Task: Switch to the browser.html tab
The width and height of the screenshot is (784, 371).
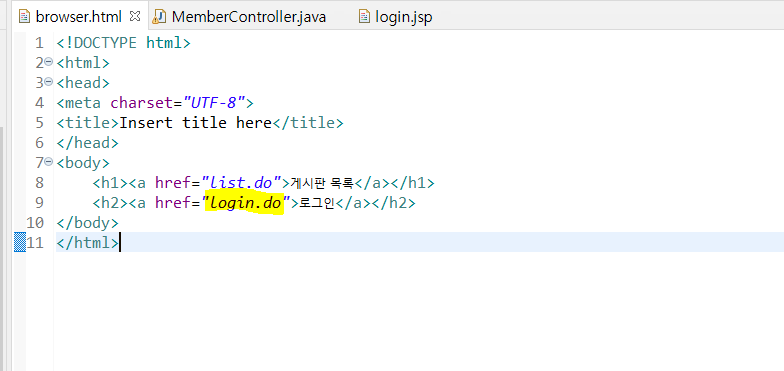Action: (78, 17)
